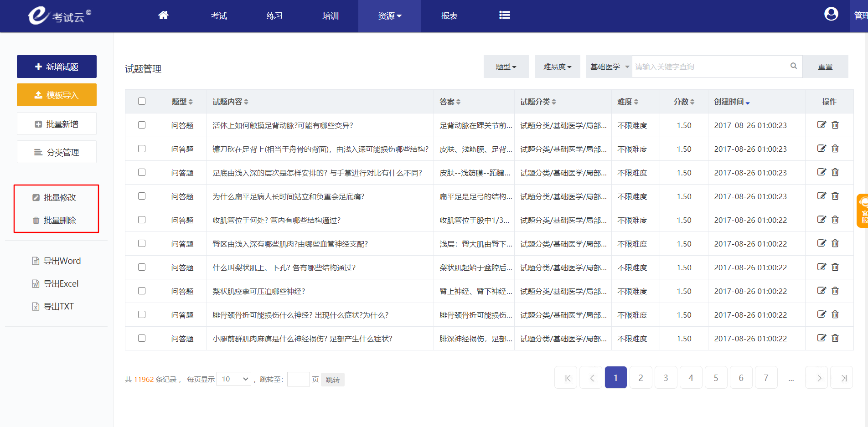Check the row for 活体上如何触摸足背动脉
The image size is (868, 427).
point(142,125)
